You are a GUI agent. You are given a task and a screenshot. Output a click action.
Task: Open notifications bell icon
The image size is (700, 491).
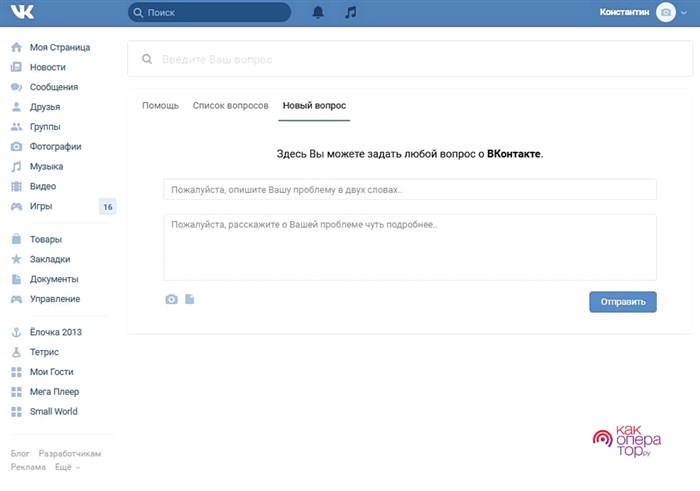point(318,12)
